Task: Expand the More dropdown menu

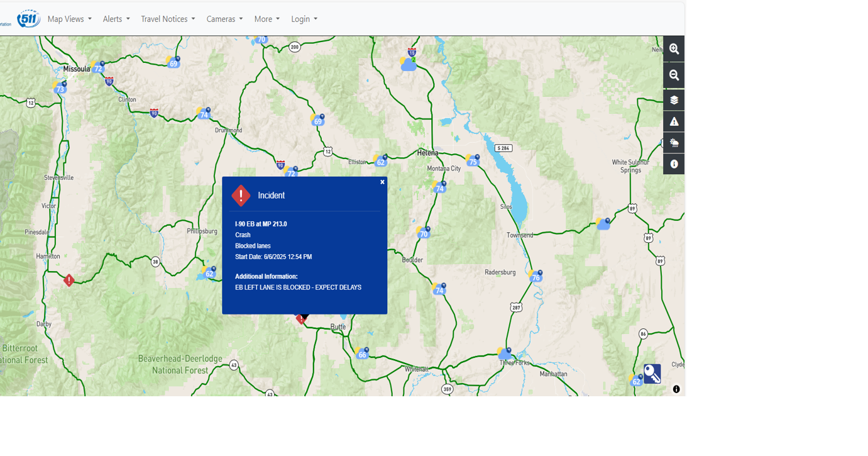Action: click(x=267, y=19)
